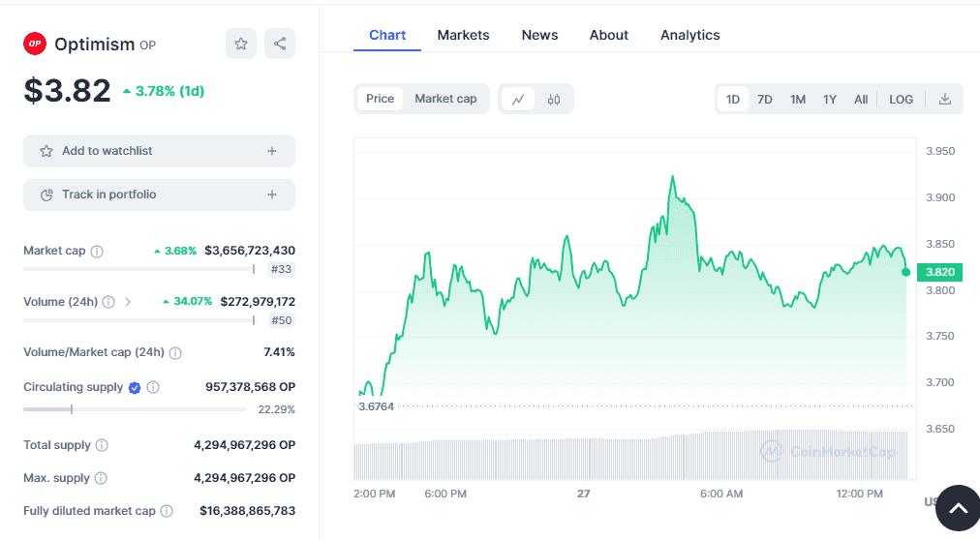Click the #50 volume rank badge
This screenshot has height=540, width=980.
[x=281, y=321]
